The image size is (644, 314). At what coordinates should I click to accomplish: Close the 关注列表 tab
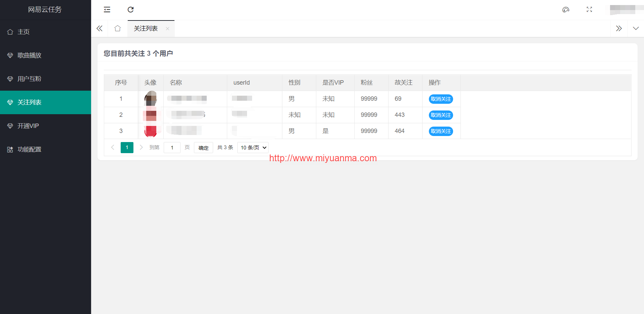click(167, 29)
